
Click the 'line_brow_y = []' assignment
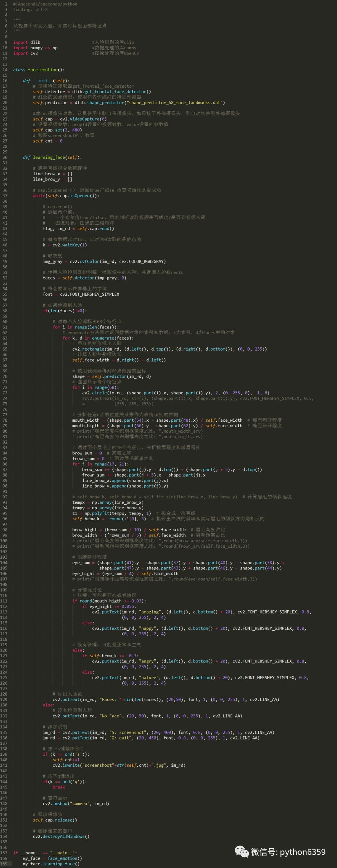pos(52,179)
